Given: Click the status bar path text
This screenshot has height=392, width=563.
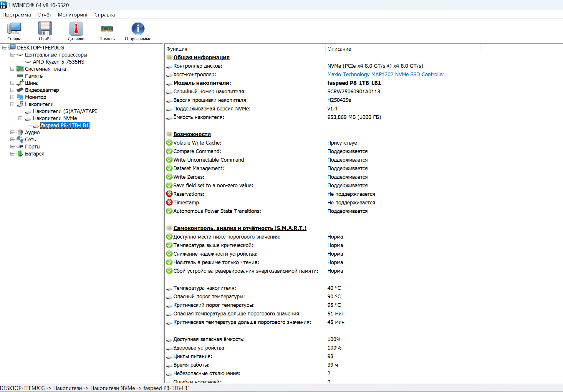Looking at the screenshot, I should pyautogui.click(x=95, y=388).
